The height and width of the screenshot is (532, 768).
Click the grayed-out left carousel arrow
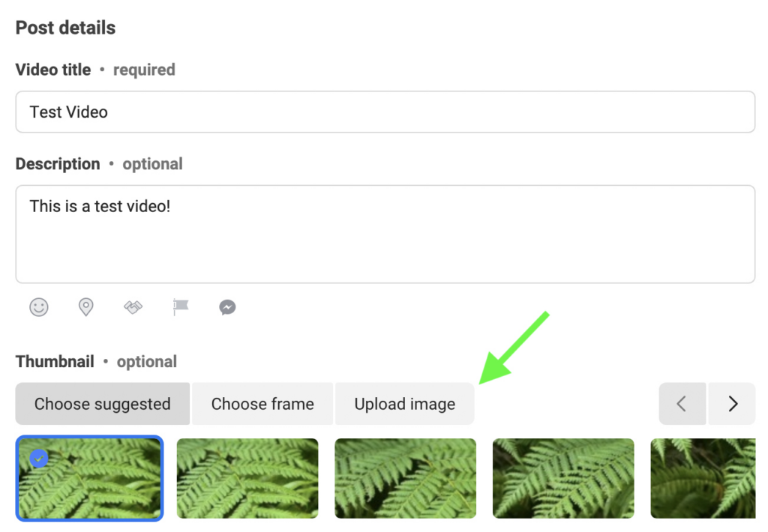682,403
